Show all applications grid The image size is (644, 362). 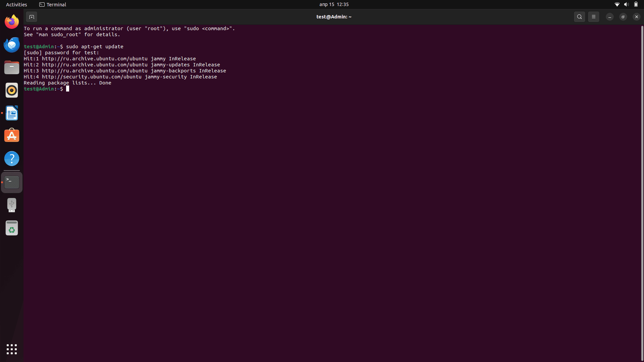12,349
